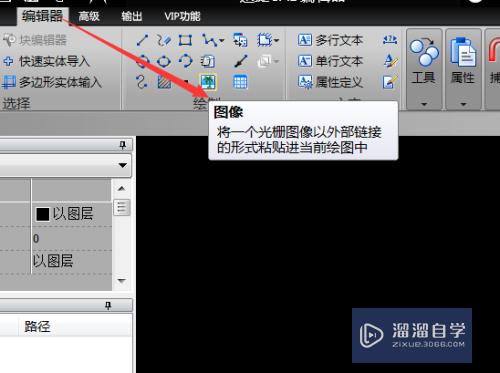Select the freehand sketch pencil tool

[164, 40]
